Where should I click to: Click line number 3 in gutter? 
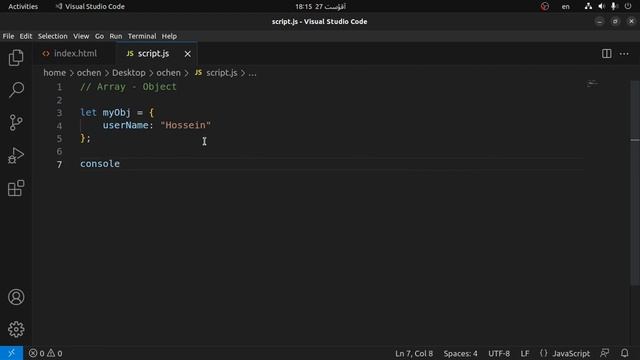[60, 113]
